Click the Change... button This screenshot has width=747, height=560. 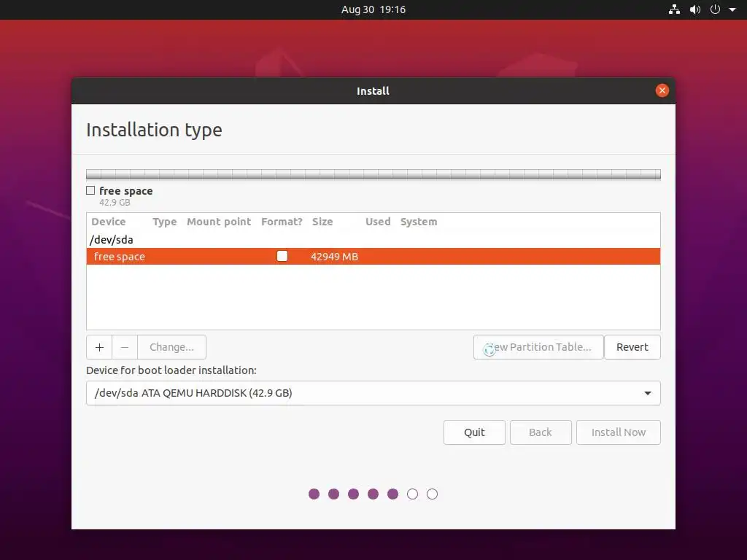click(171, 347)
